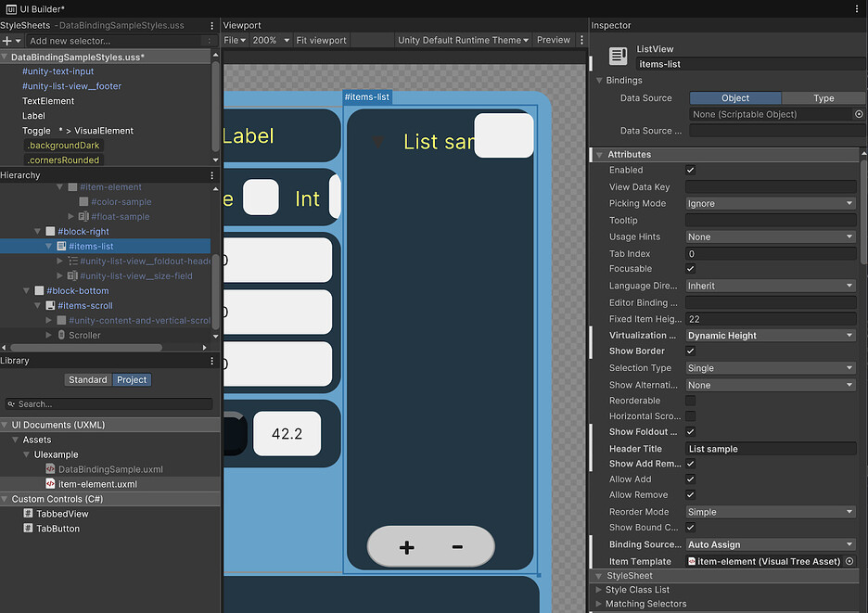Open the Hierarchy panel options menu
This screenshot has width=868, height=613.
[x=211, y=174]
